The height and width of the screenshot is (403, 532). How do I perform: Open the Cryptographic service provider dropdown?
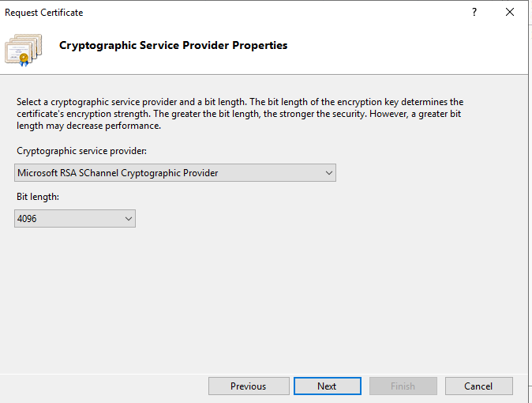(x=175, y=173)
